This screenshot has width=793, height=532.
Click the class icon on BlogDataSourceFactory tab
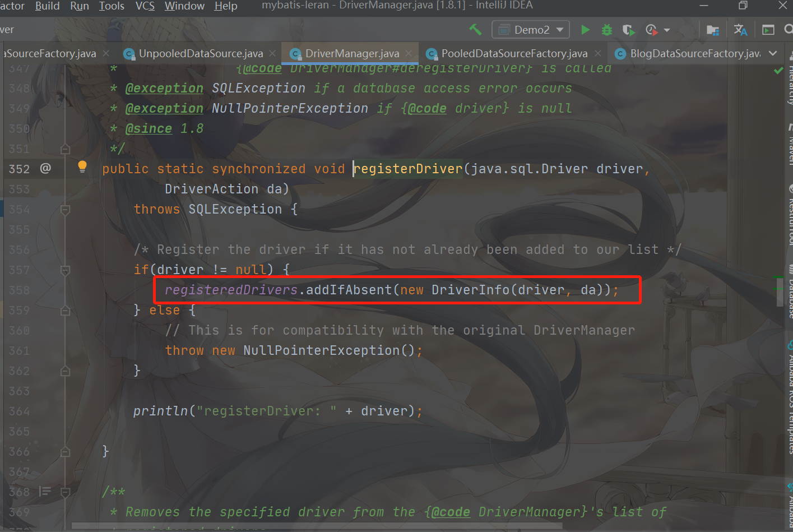pyautogui.click(x=620, y=54)
